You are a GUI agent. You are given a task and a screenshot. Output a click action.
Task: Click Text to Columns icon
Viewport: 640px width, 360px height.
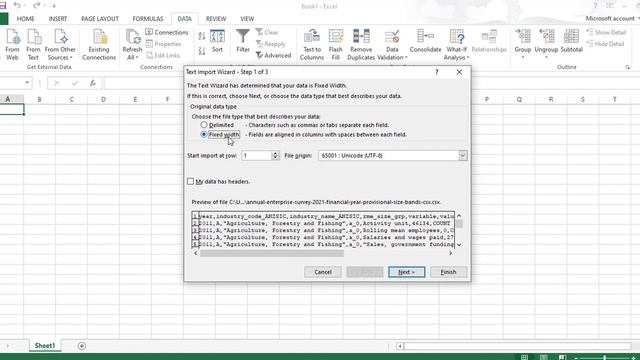312,45
